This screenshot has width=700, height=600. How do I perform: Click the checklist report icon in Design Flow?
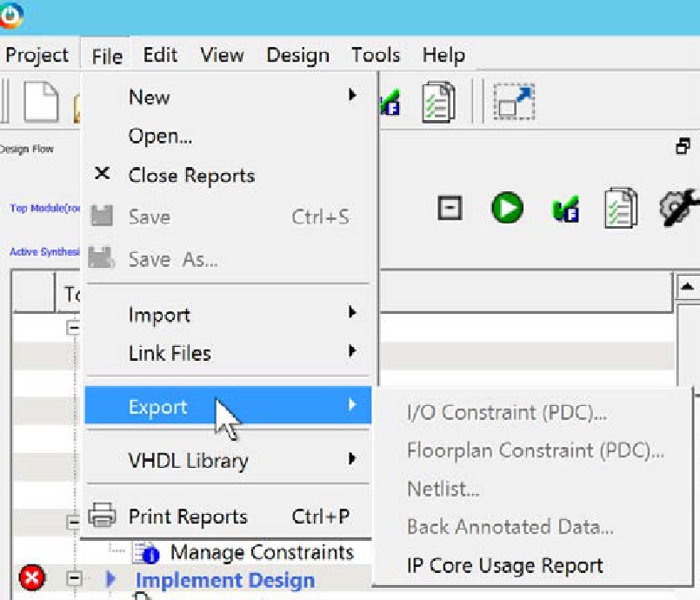pos(620,209)
